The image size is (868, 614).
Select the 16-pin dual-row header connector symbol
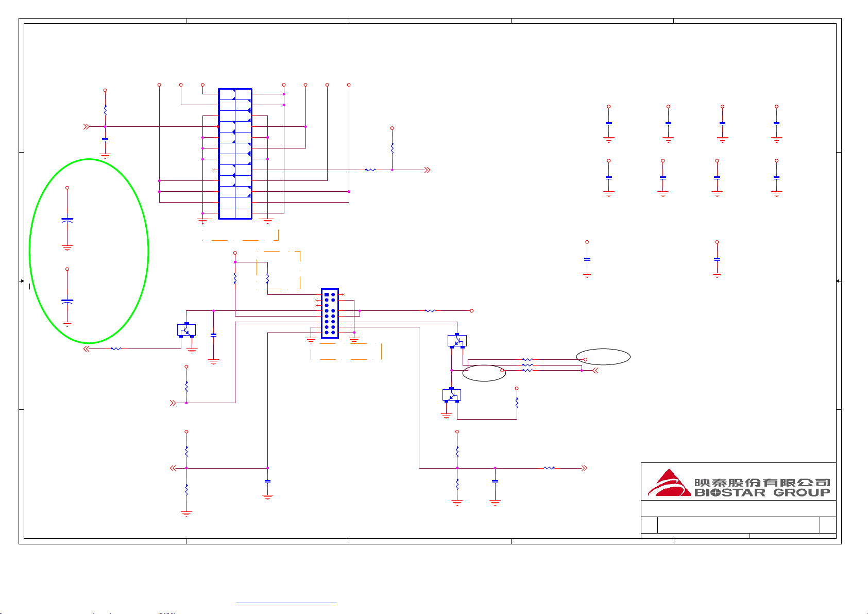click(x=330, y=313)
